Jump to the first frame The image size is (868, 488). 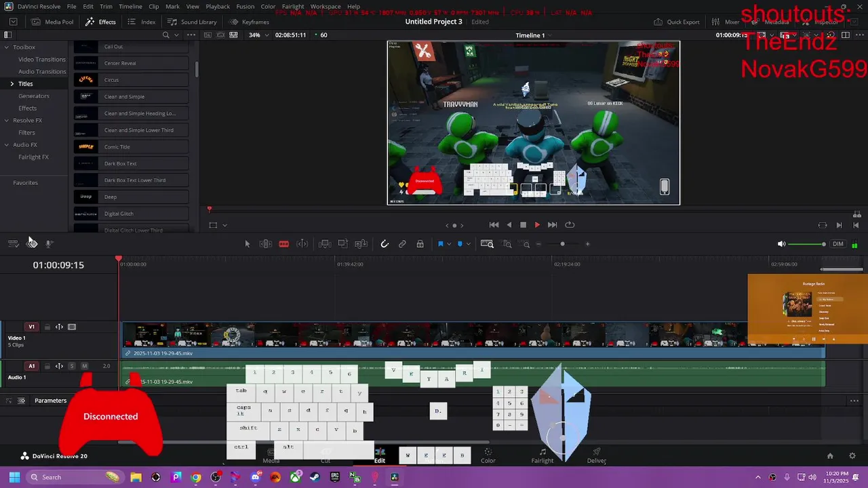[x=494, y=225]
